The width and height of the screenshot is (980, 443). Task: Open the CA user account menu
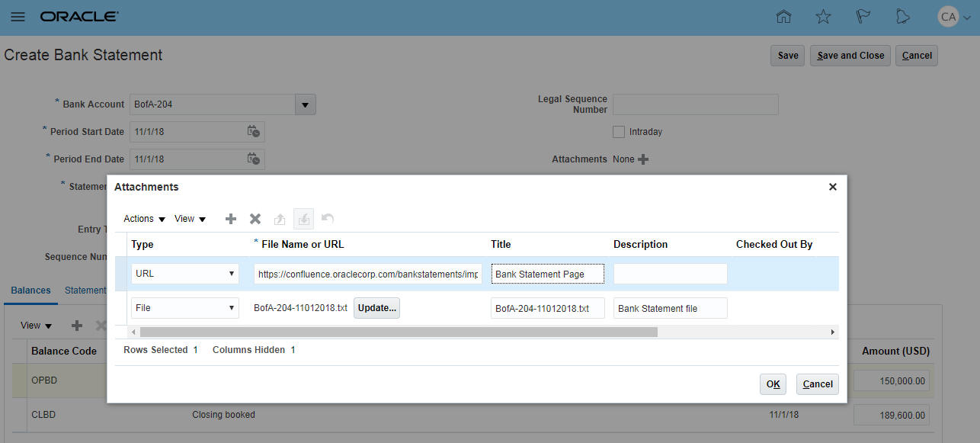point(953,17)
